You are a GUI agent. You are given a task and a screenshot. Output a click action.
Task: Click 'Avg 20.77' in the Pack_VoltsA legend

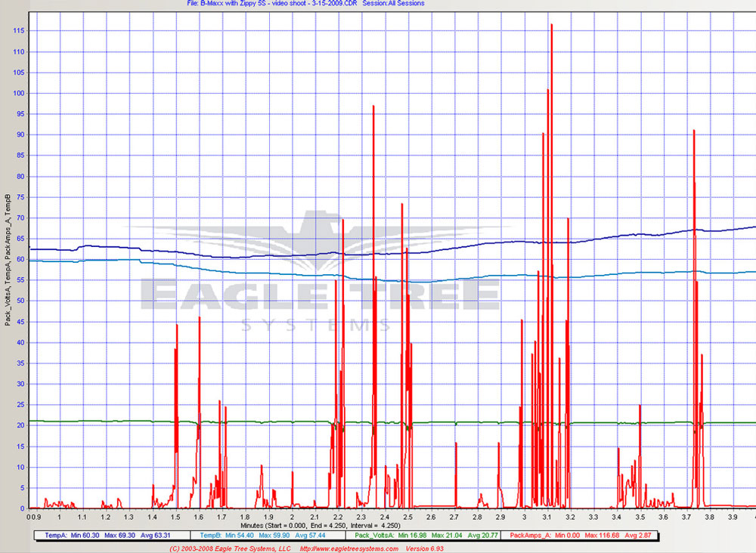pyautogui.click(x=483, y=536)
